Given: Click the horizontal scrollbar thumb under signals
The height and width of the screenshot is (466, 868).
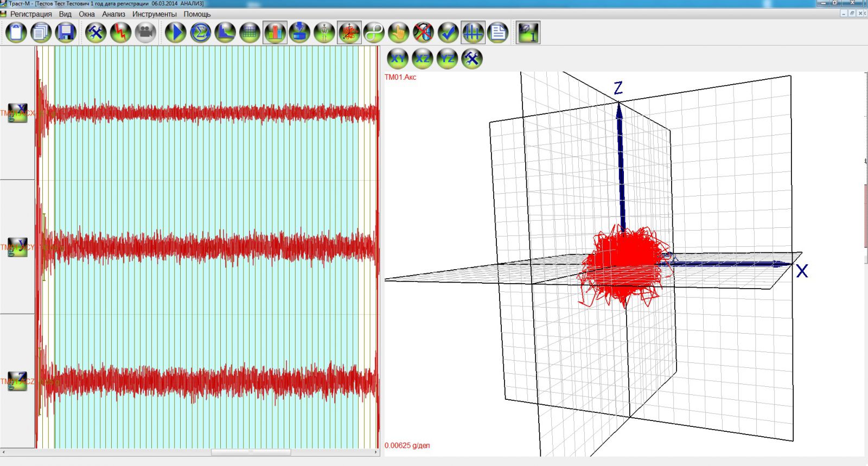Looking at the screenshot, I should [251, 452].
